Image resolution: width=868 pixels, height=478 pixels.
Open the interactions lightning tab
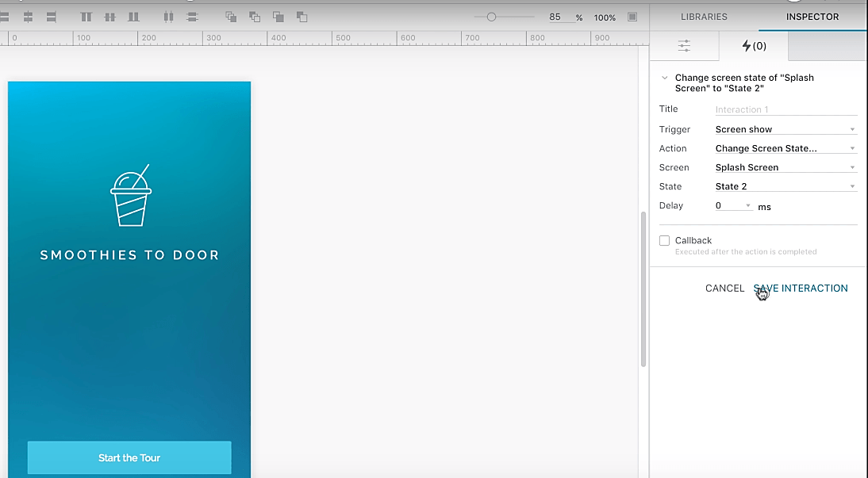[x=754, y=46]
